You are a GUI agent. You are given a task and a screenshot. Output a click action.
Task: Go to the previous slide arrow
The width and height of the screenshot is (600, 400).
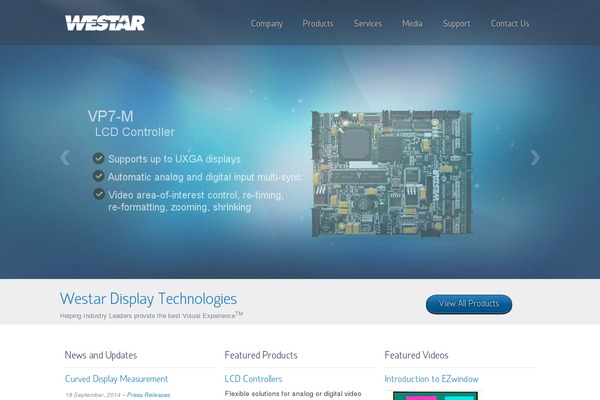(x=65, y=158)
